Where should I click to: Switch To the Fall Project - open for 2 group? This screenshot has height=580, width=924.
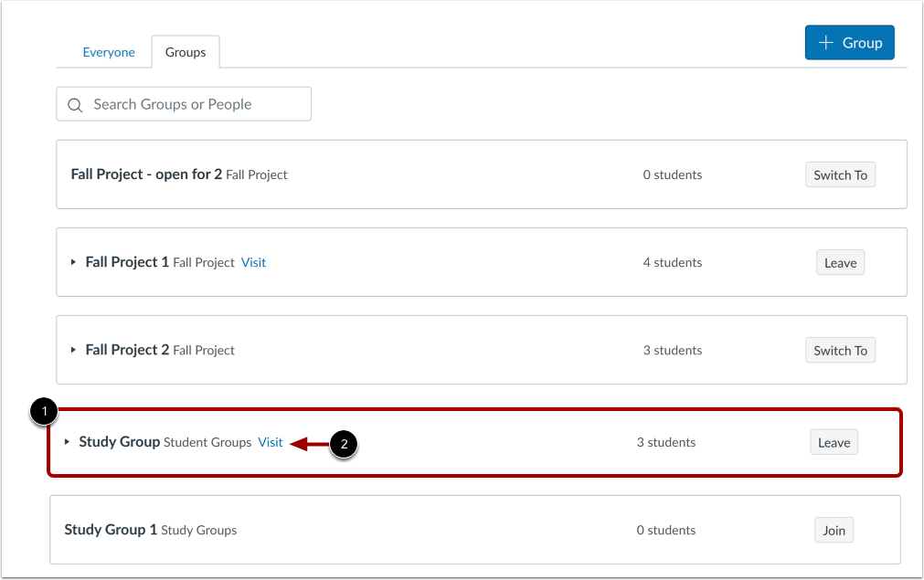click(840, 174)
